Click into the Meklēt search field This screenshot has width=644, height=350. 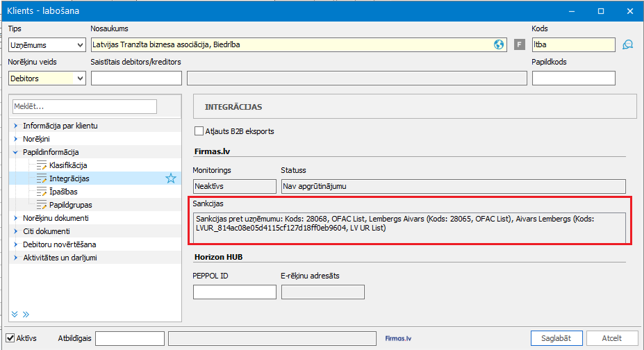coord(85,106)
